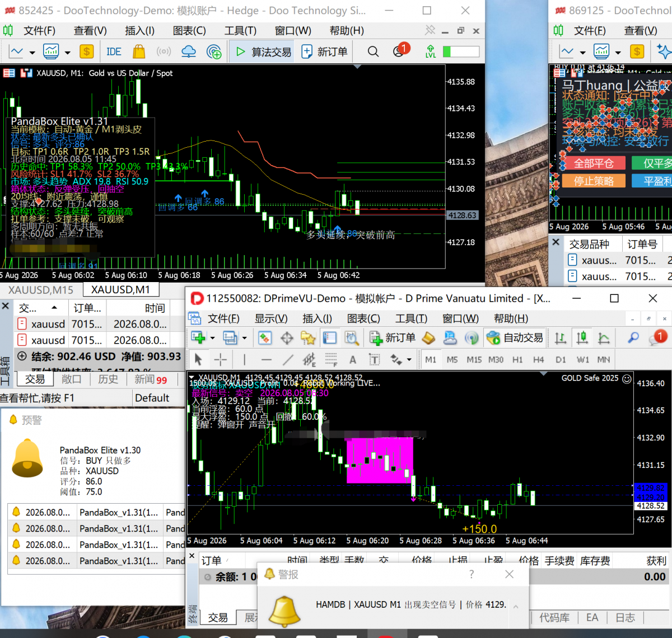Switch the DPrimeVU chart to candlesticks icon
This screenshot has height=638, width=672.
tap(582, 337)
